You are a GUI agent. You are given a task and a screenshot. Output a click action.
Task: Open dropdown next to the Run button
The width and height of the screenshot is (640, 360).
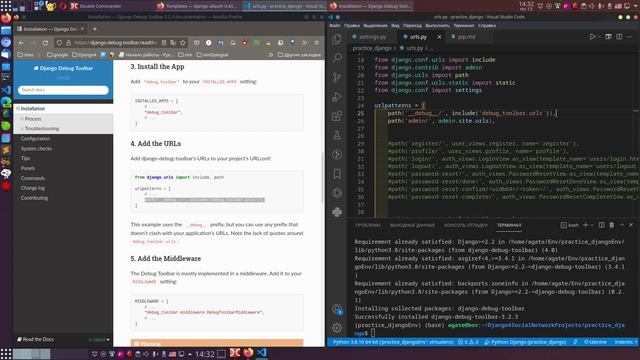click(x=599, y=37)
